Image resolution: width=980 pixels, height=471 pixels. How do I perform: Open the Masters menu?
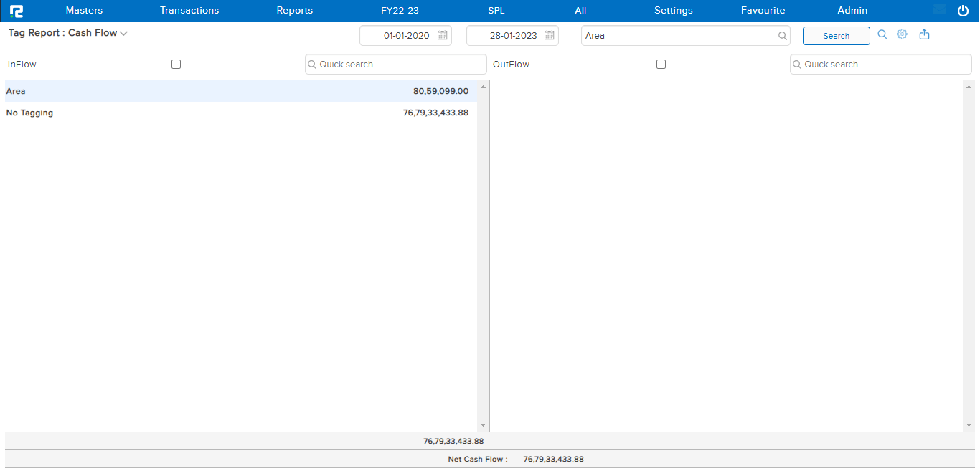pos(84,11)
